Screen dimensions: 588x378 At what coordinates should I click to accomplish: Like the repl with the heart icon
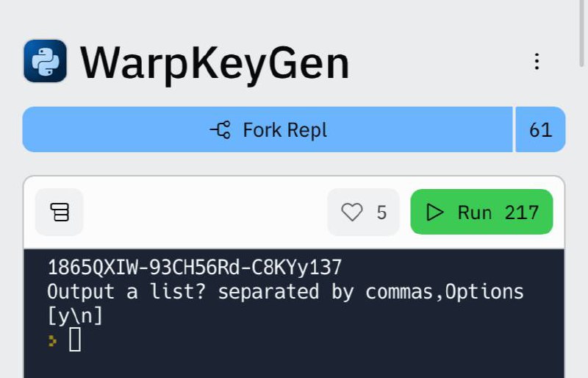click(x=352, y=212)
